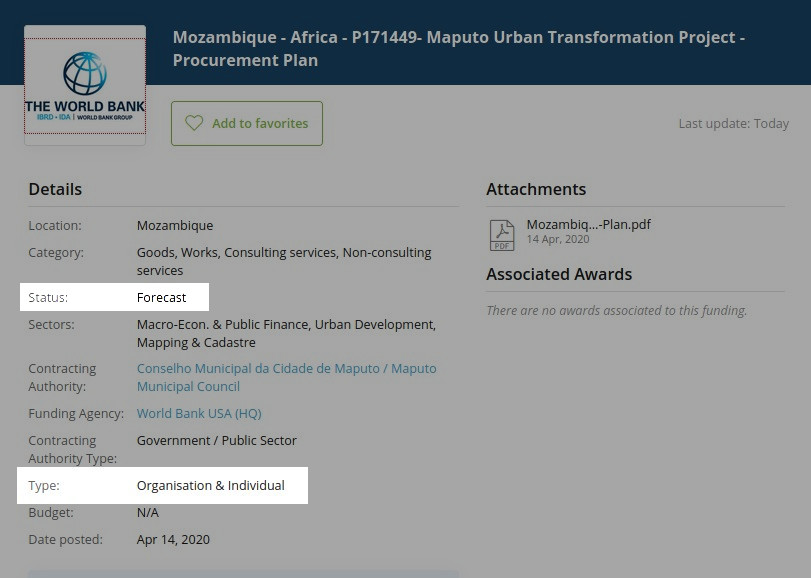Click the Associated Awards heading
811x578 pixels.
click(x=559, y=274)
